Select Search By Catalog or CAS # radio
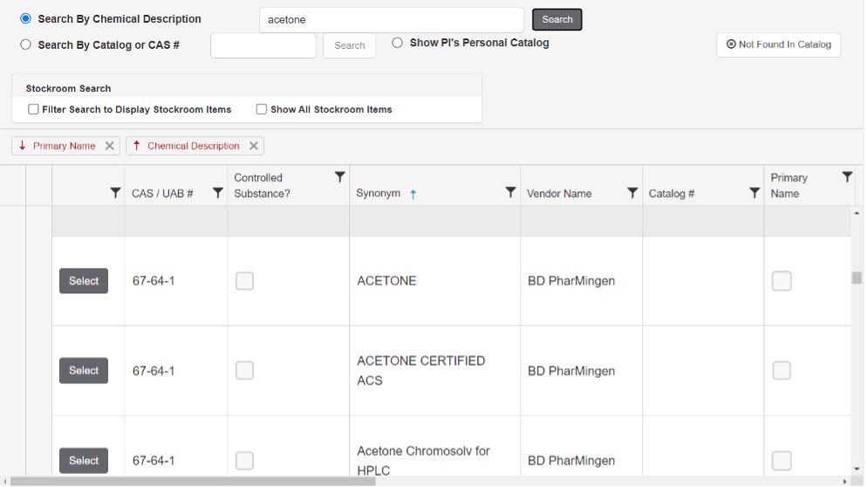The height and width of the screenshot is (487, 868). click(25, 45)
